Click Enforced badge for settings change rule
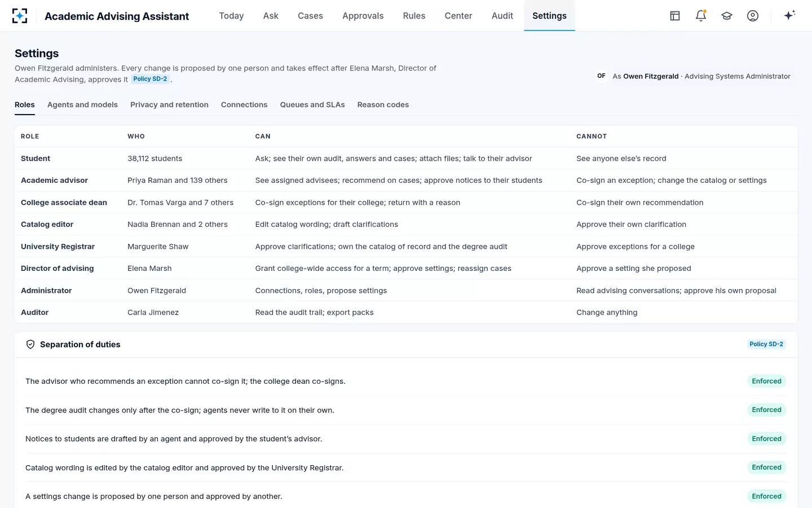This screenshot has width=812, height=508. point(766,496)
